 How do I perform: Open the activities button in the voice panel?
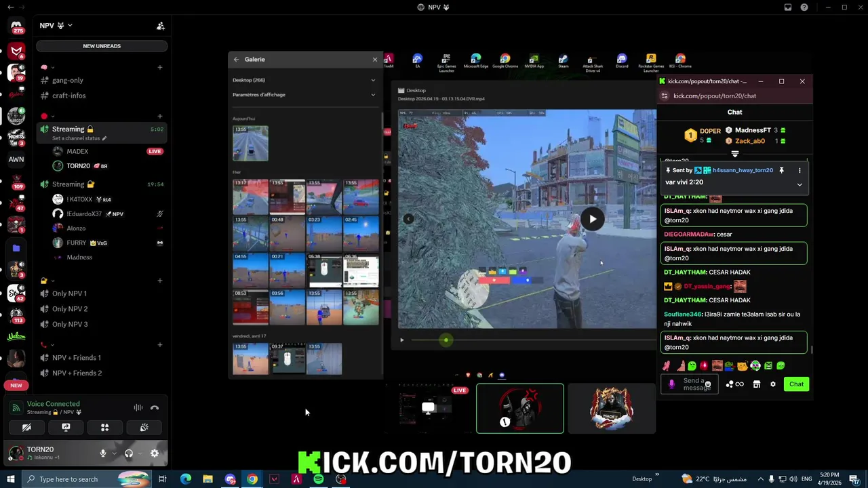point(105,428)
